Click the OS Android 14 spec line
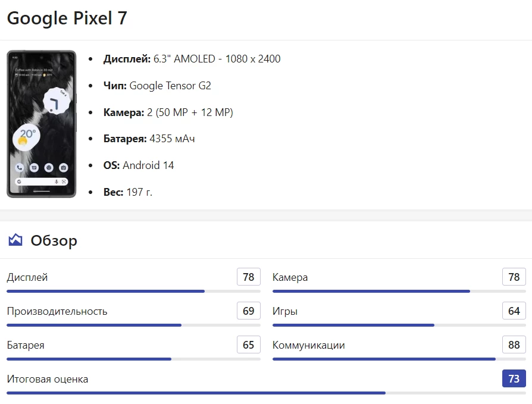 [139, 165]
